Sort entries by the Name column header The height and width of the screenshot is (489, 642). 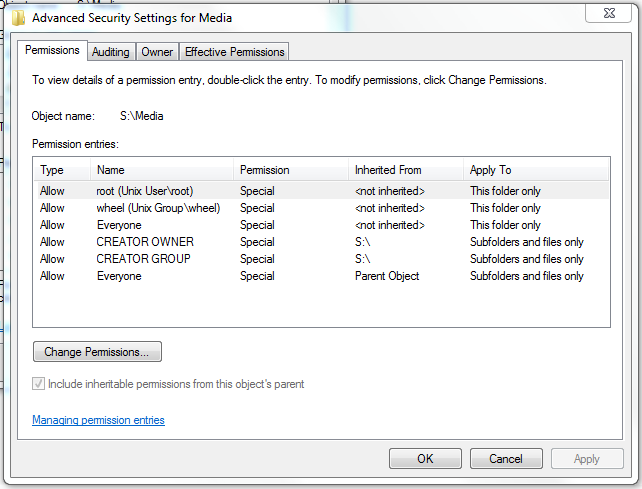tap(162, 170)
